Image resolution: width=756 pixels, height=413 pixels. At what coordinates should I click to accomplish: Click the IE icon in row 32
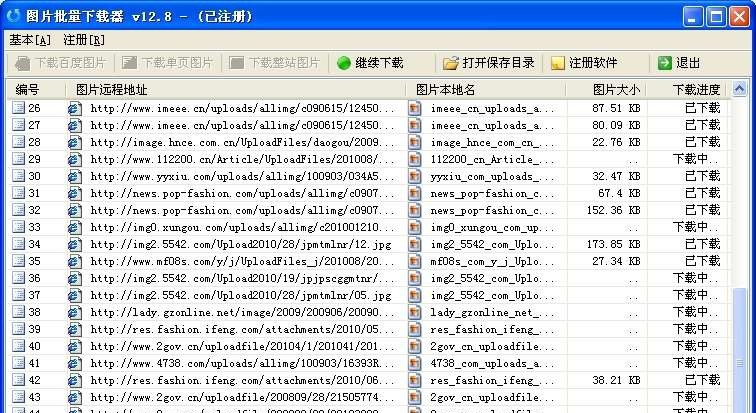tap(75, 210)
